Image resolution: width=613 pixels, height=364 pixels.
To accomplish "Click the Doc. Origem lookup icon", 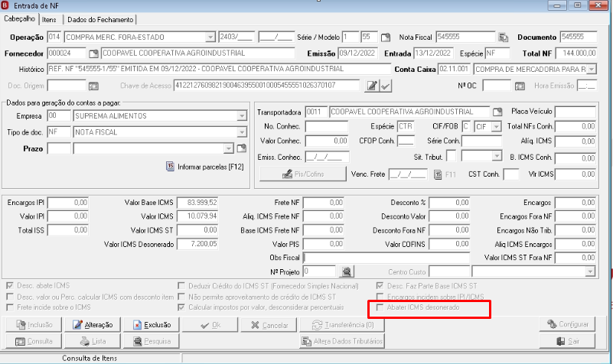I will (93, 86).
